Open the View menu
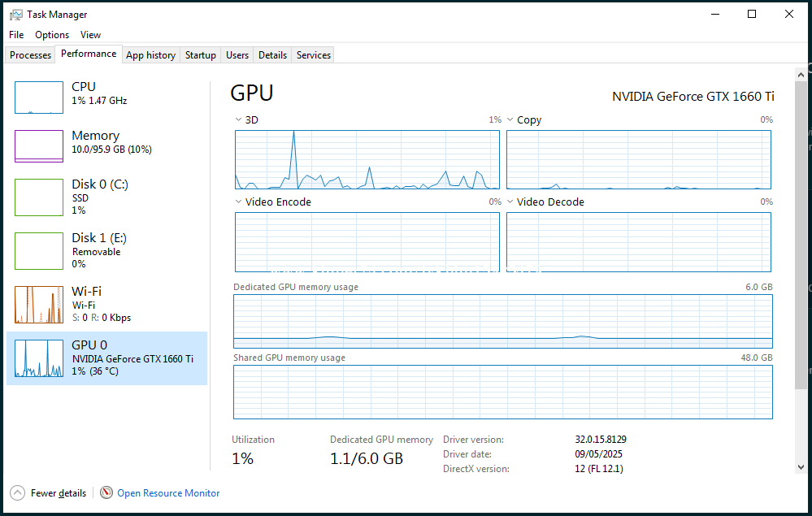Image resolution: width=812 pixels, height=516 pixels. tap(91, 35)
